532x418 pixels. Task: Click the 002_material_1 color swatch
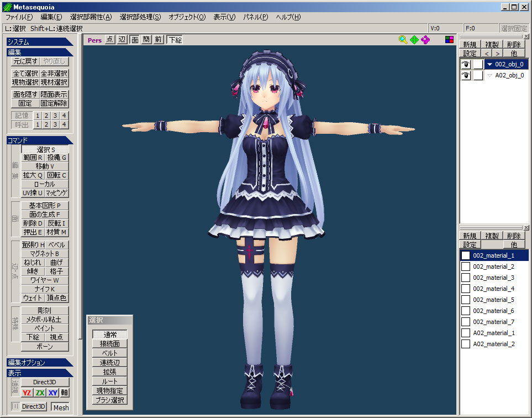click(466, 255)
